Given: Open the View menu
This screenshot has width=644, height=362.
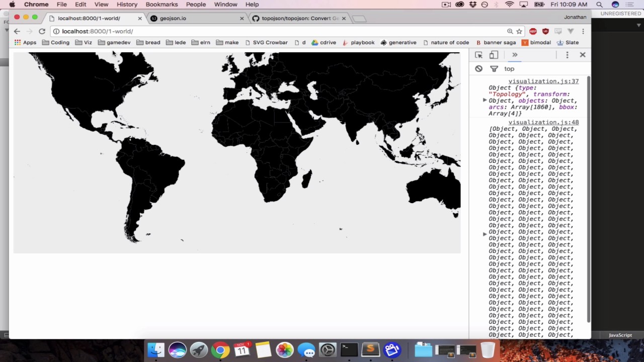Looking at the screenshot, I should point(101,5).
